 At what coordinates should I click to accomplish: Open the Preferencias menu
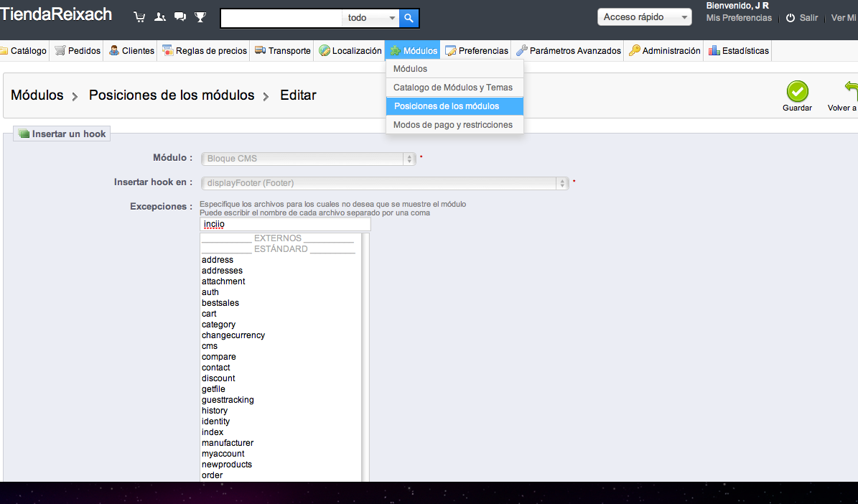477,51
